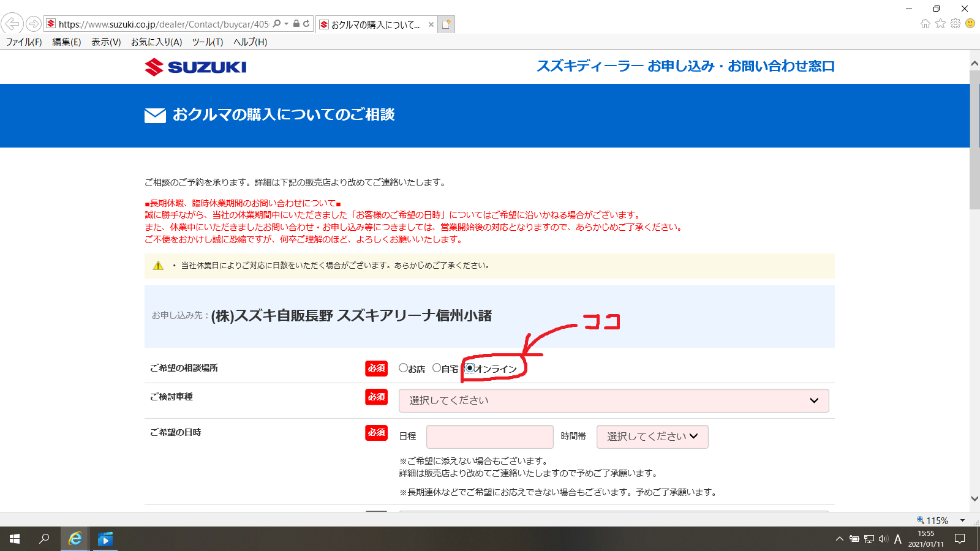Show hidden system tray icons
This screenshot has width=980, height=551.
coord(839,539)
